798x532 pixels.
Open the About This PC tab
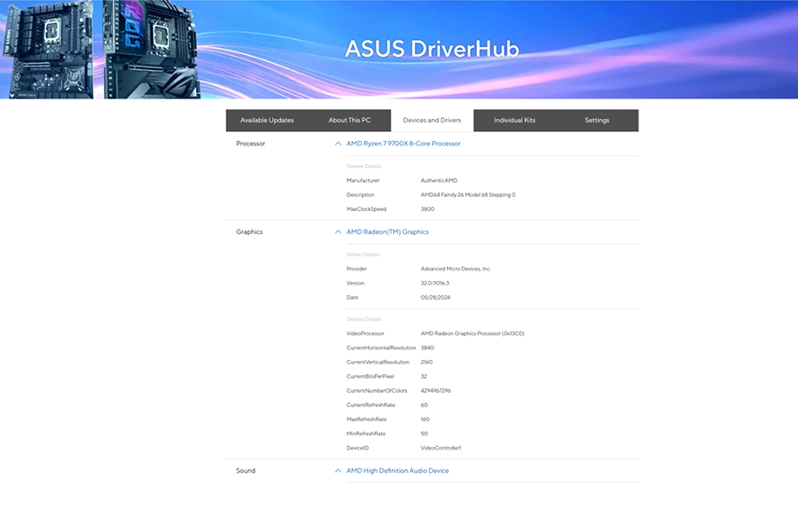click(350, 120)
